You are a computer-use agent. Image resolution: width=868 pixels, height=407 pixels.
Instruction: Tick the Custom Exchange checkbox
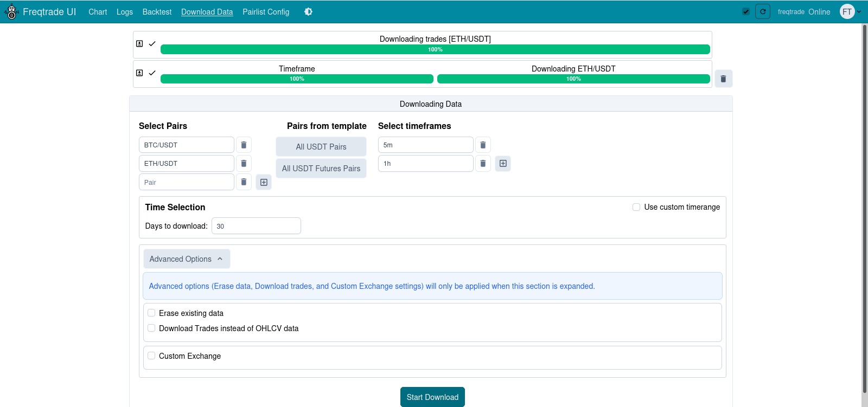point(152,356)
